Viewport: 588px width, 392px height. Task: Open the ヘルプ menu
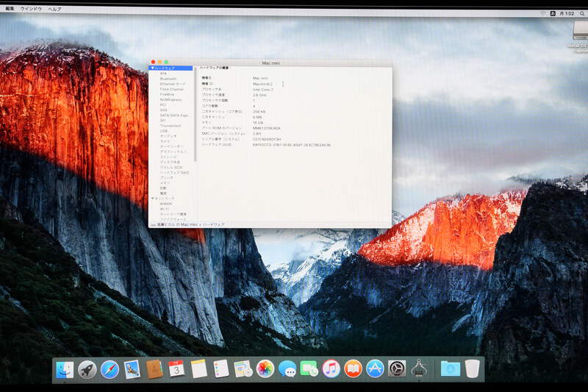pyautogui.click(x=54, y=9)
